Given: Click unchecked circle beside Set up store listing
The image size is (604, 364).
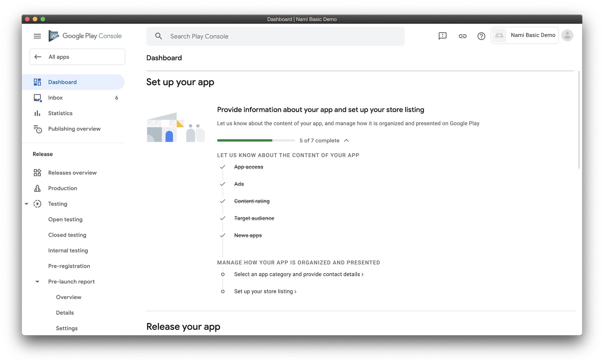Looking at the screenshot, I should pyautogui.click(x=223, y=292).
